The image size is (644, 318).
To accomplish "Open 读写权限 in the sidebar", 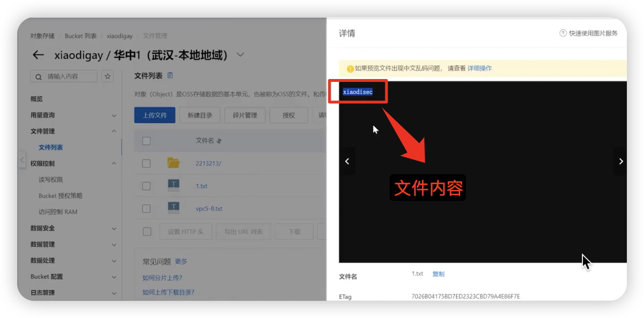I will point(51,180).
